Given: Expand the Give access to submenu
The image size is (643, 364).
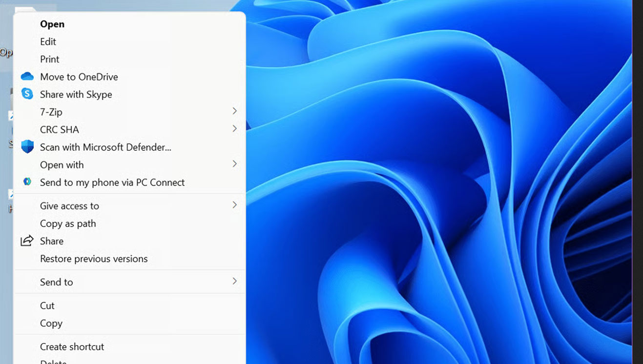Looking at the screenshot, I should tap(235, 205).
